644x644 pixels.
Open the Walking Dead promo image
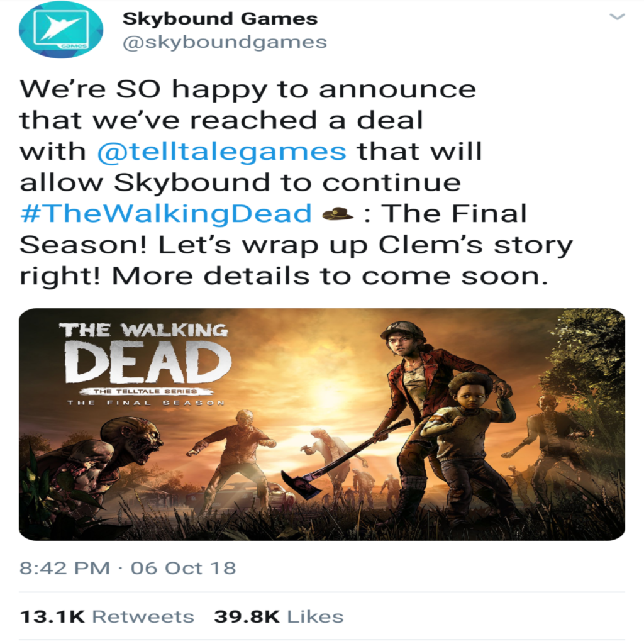pyautogui.click(x=322, y=425)
